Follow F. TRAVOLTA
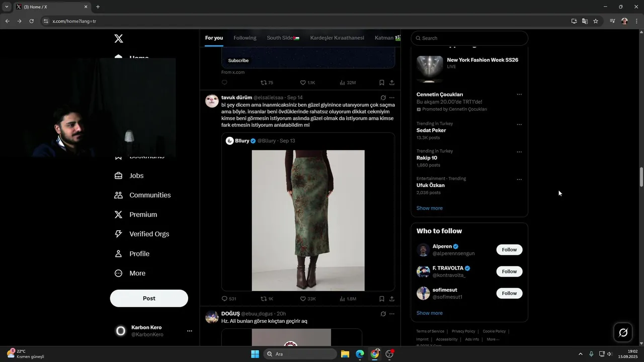The width and height of the screenshot is (644, 362). click(x=509, y=271)
